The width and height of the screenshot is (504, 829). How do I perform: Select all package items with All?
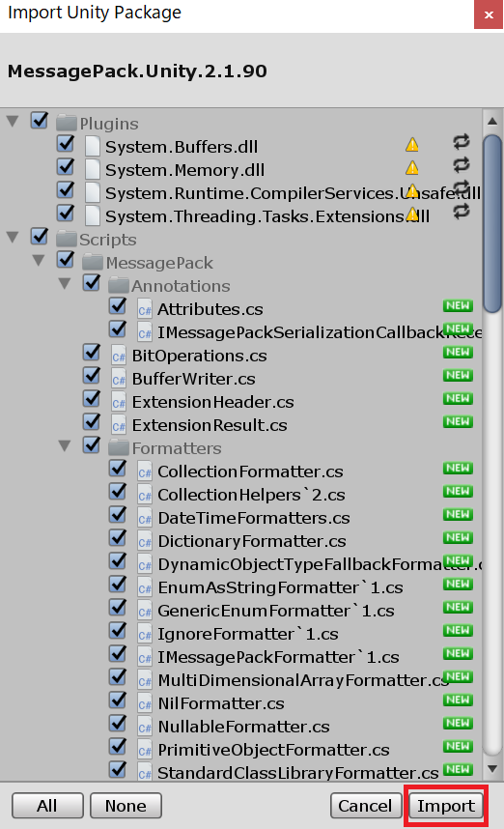point(47,805)
